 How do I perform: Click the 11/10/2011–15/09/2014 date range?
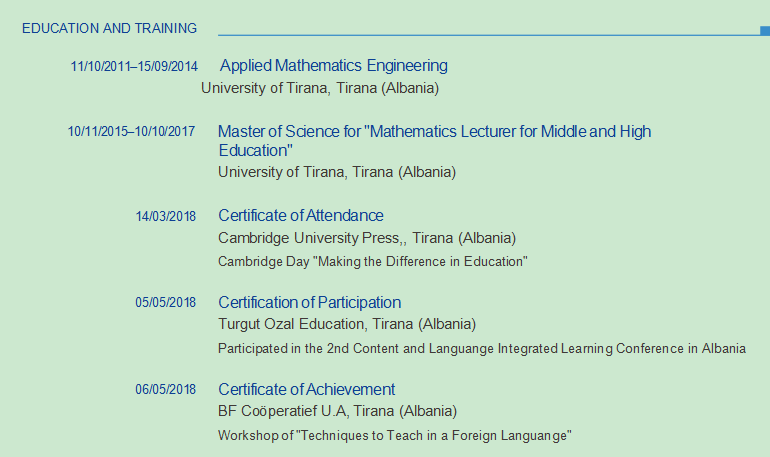tap(134, 67)
